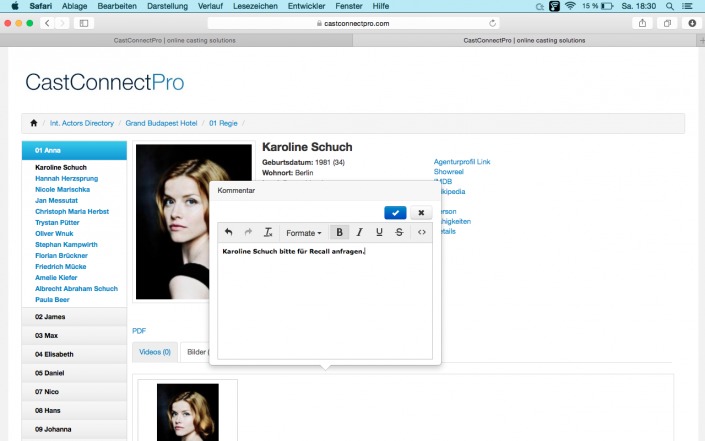Expand the 02 James role section
The height and width of the screenshot is (441, 705).
(x=74, y=317)
